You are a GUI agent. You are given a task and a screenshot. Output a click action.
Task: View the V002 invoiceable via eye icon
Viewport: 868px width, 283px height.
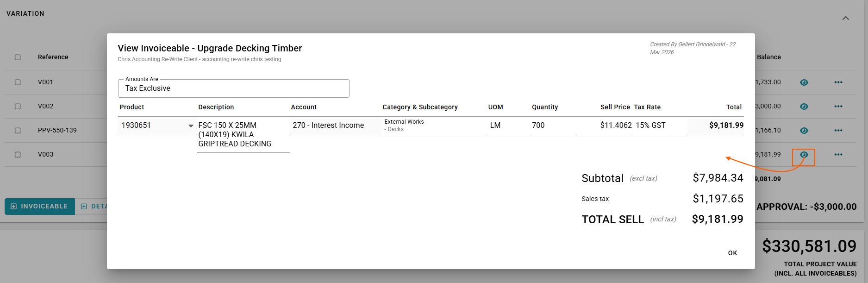[804, 107]
